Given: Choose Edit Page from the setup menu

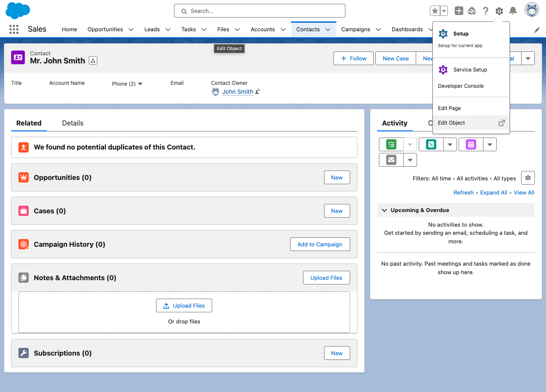Looking at the screenshot, I should coord(471,108).
